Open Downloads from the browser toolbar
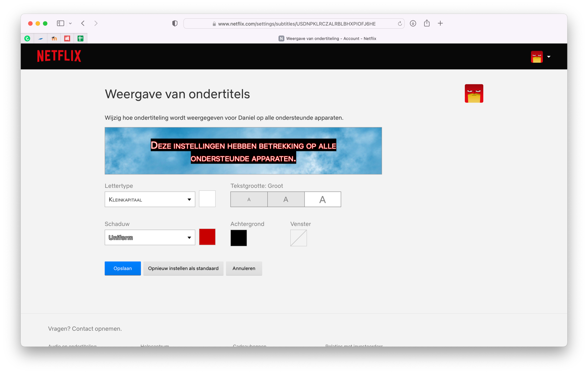588x374 pixels. pos(413,23)
